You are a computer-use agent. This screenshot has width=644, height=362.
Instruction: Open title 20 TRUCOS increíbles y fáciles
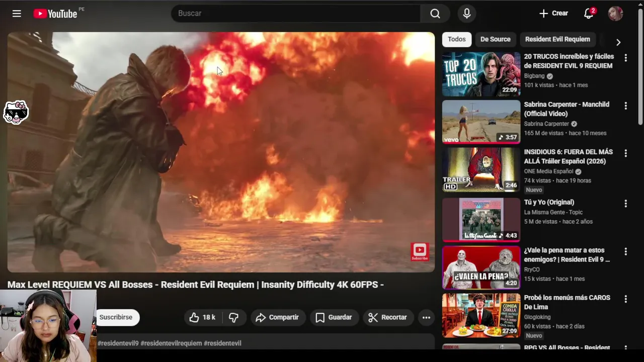[x=569, y=61]
